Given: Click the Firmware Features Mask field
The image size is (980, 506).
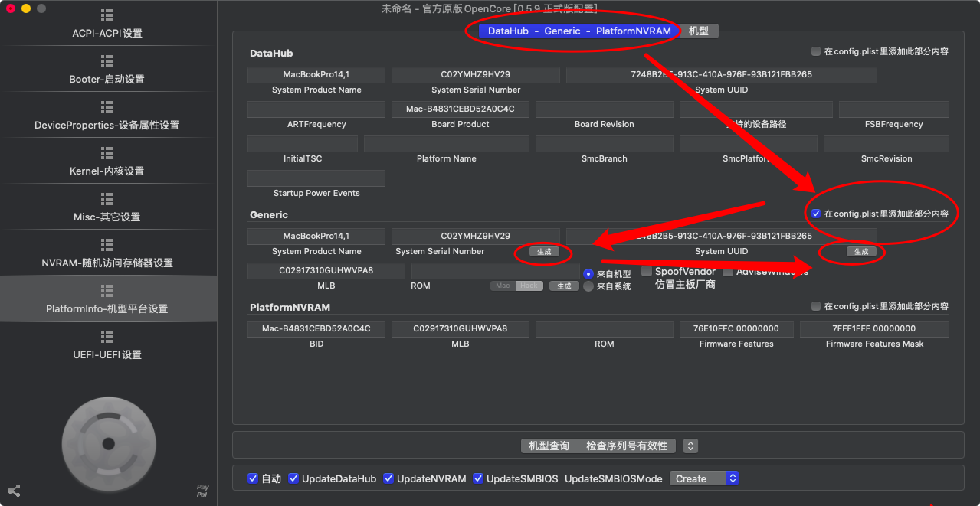Looking at the screenshot, I should pyautogui.click(x=874, y=329).
